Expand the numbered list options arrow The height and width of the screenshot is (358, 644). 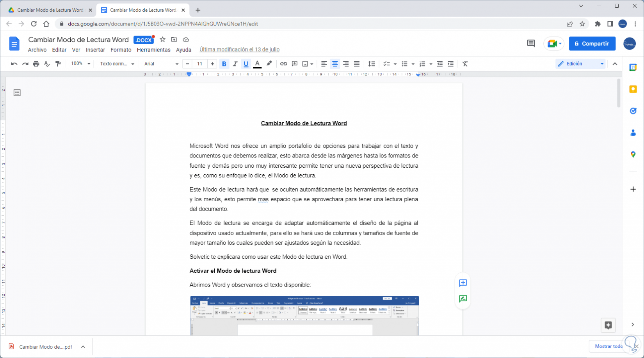tap(431, 64)
